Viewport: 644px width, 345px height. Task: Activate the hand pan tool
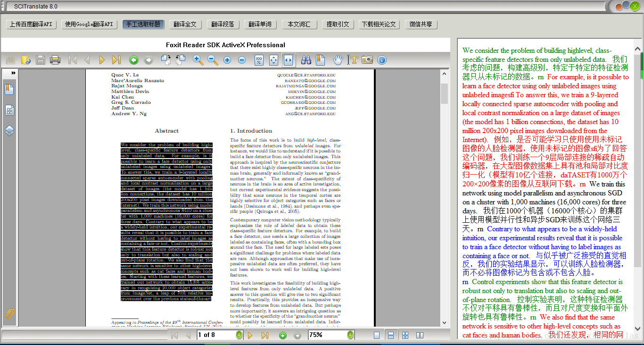pyautogui.click(x=338, y=60)
